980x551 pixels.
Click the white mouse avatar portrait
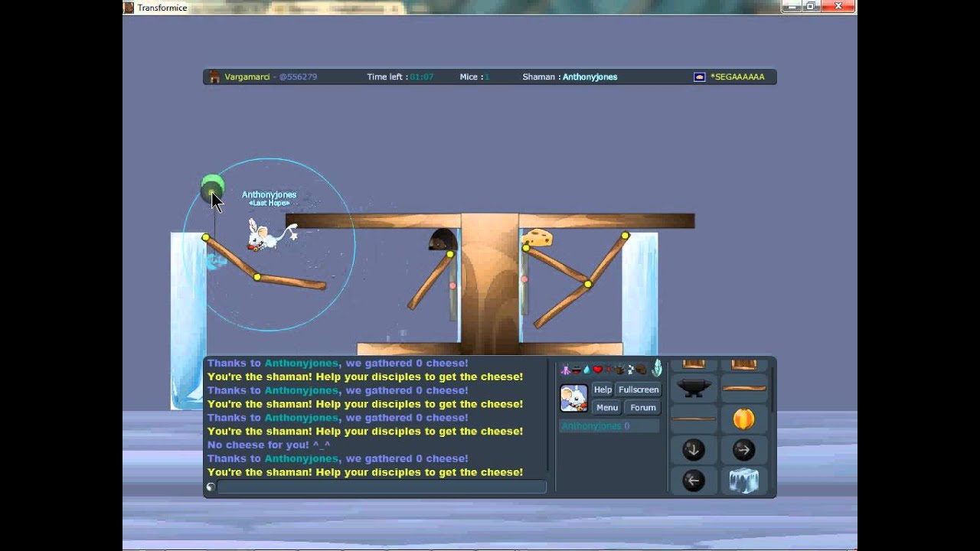573,398
